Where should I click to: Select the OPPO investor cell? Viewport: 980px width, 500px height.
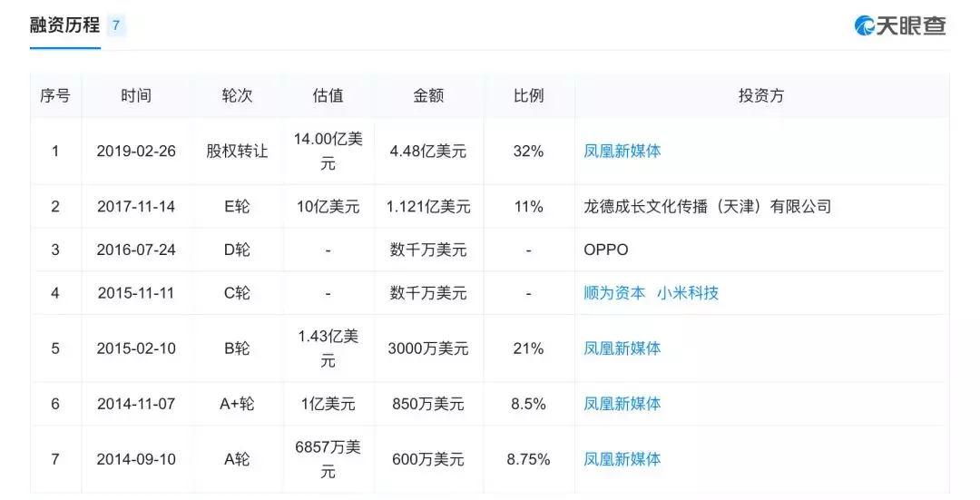605,250
